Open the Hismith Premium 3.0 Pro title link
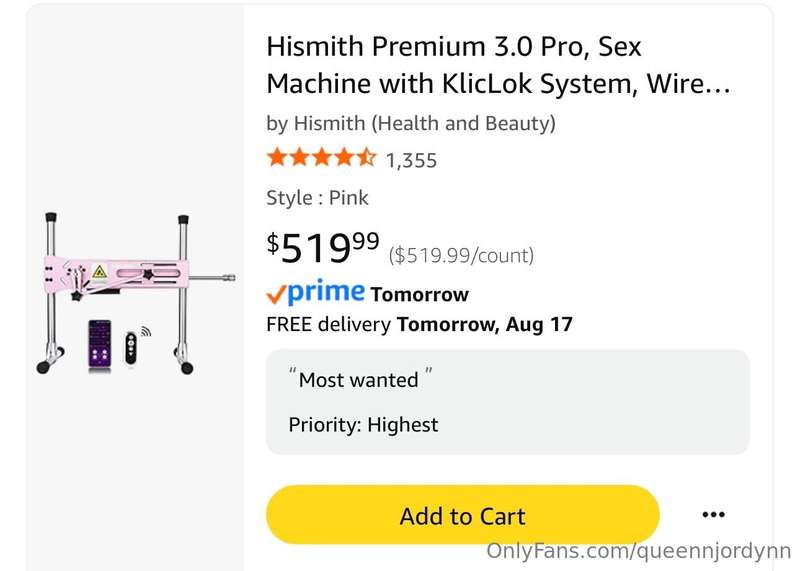 point(498,65)
